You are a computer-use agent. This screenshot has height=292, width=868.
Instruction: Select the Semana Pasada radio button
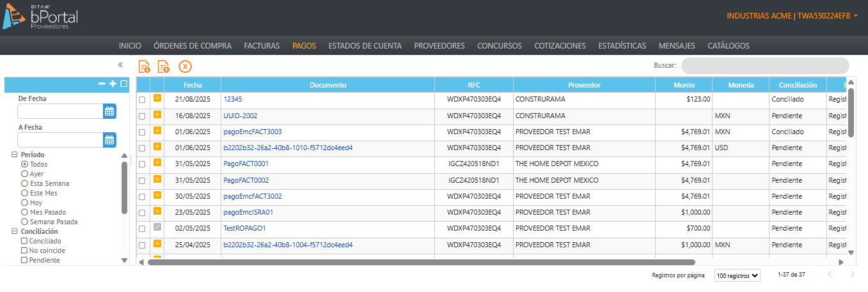[x=24, y=222]
